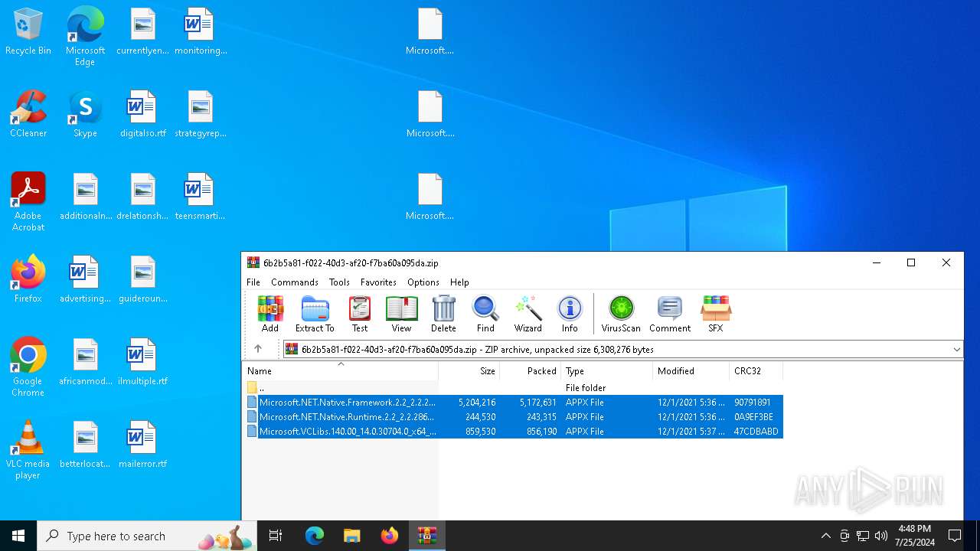This screenshot has width=980, height=551.
Task: Open the Commands menu
Action: tap(295, 282)
